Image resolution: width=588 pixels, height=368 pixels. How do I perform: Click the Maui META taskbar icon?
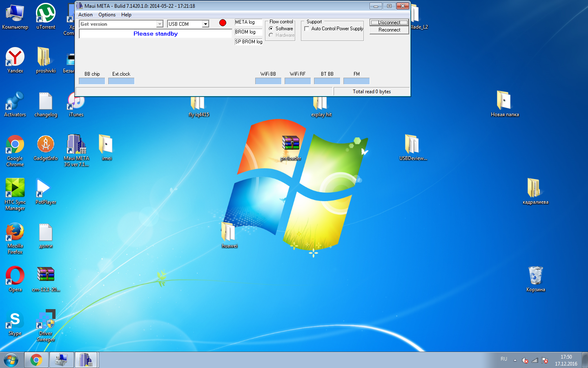[86, 360]
